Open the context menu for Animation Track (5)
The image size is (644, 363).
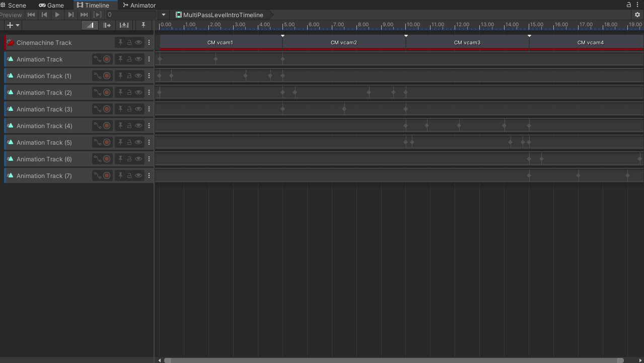click(x=149, y=142)
